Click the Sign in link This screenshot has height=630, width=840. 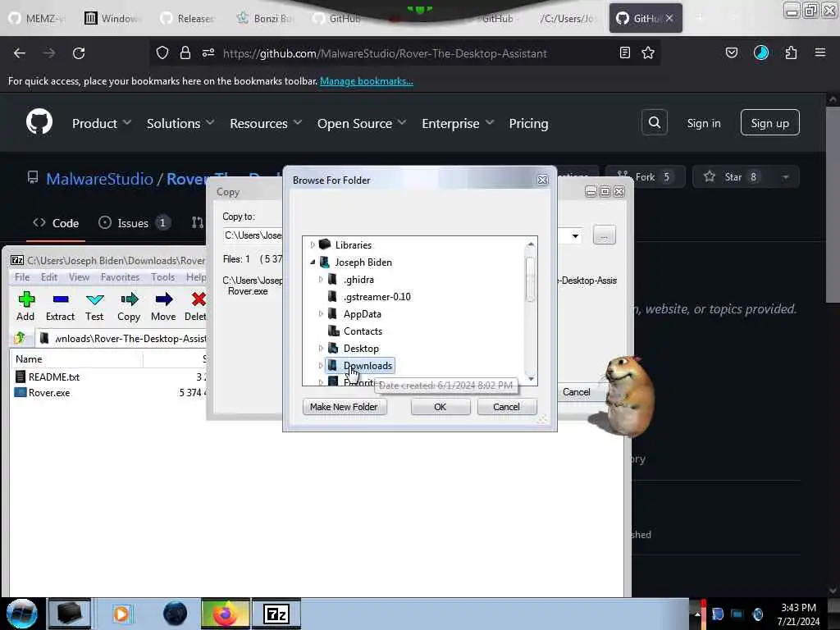[x=703, y=123]
